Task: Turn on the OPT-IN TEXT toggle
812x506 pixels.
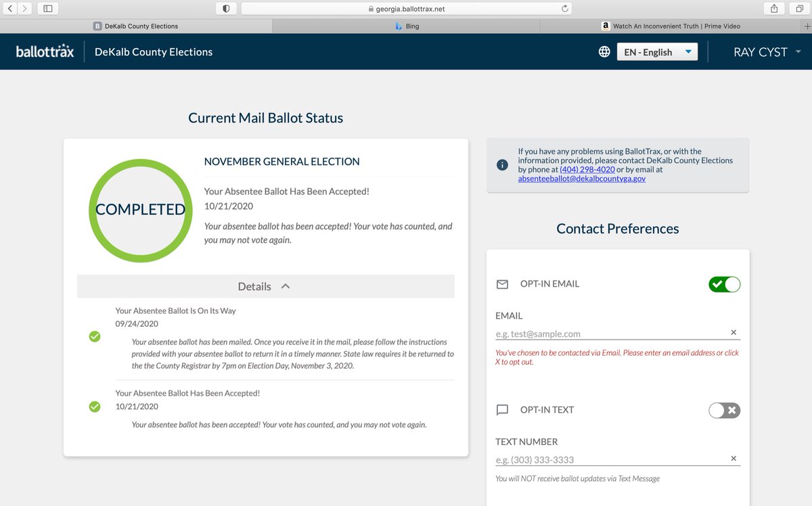Action: (x=724, y=410)
